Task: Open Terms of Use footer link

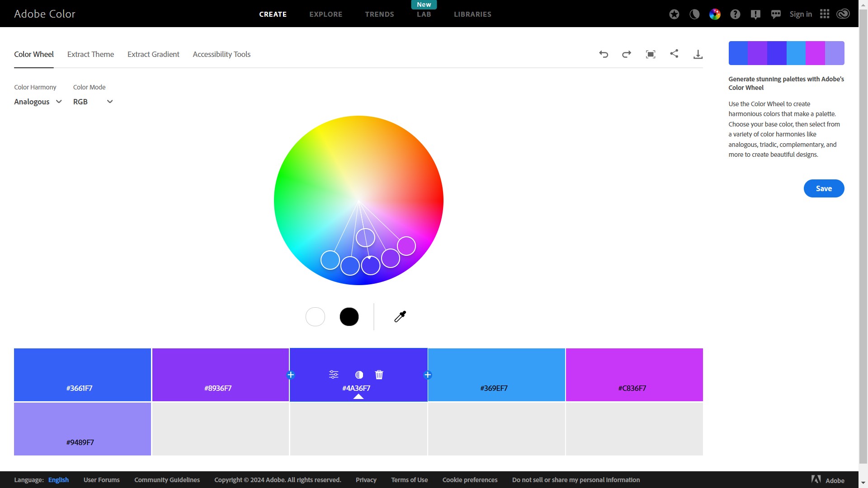Action: pos(410,480)
